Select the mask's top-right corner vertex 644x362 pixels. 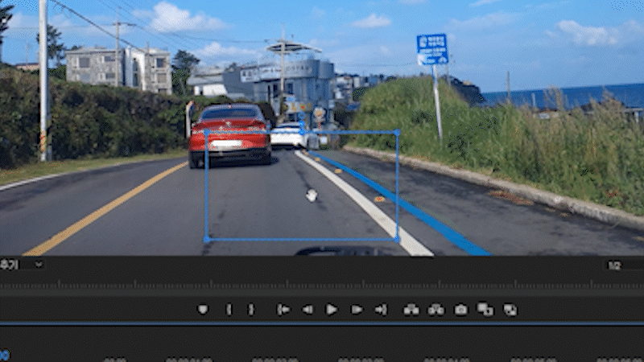click(397, 132)
